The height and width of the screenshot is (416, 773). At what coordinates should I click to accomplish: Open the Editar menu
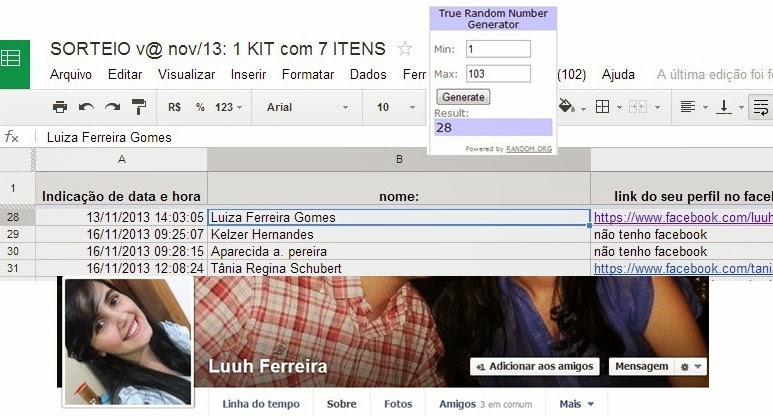point(125,74)
